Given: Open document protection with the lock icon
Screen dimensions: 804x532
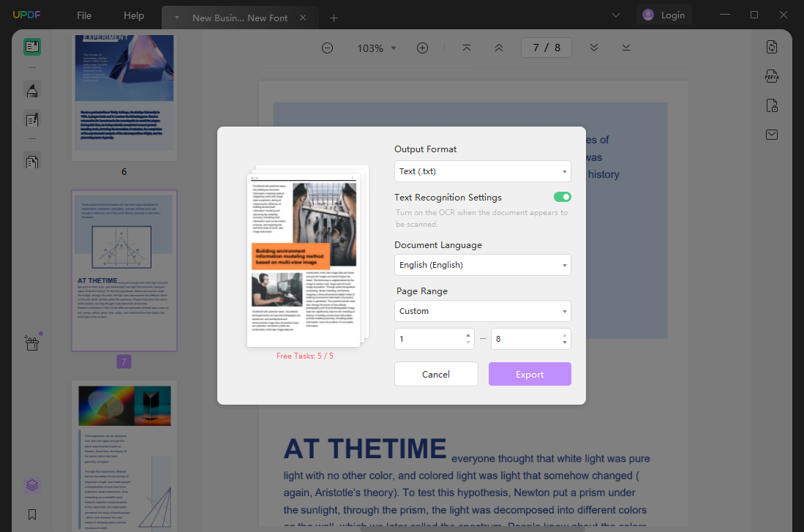Looking at the screenshot, I should (772, 105).
